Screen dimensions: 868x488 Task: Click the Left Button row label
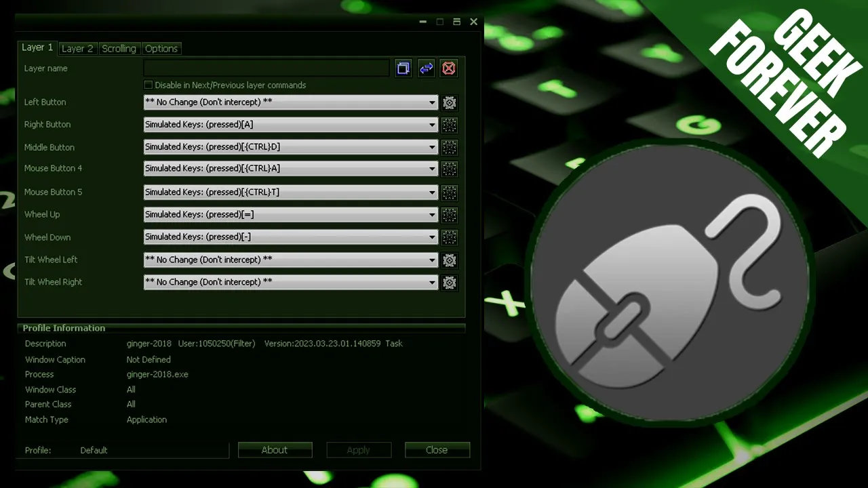click(x=45, y=102)
